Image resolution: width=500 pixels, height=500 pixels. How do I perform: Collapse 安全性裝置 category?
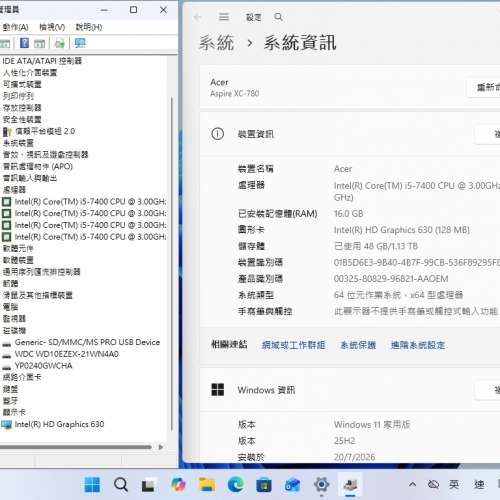(22, 119)
